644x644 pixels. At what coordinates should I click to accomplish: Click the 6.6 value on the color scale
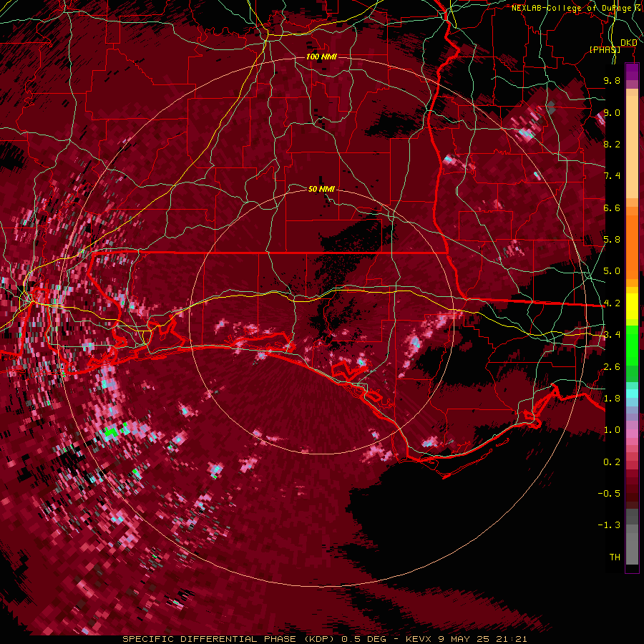612,208
